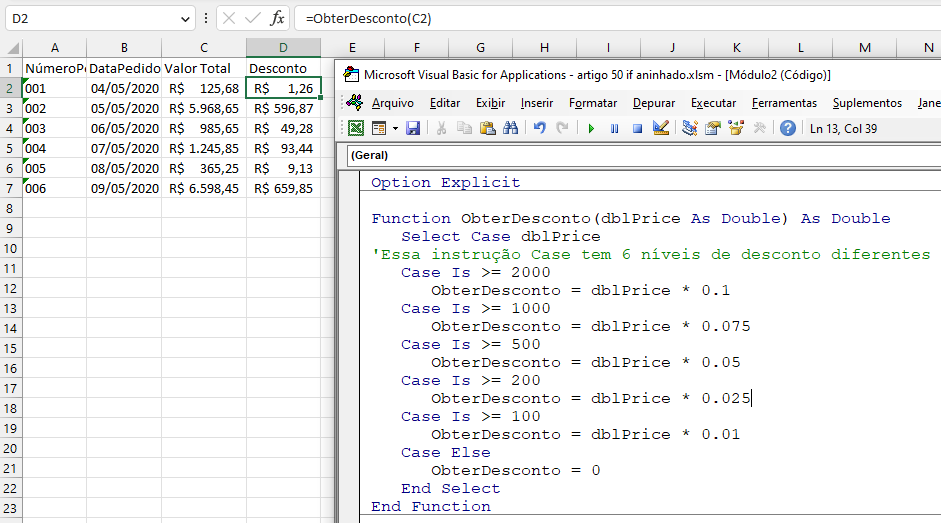941x523 pixels.
Task: Click order number cell 004
Action: [x=55, y=148]
